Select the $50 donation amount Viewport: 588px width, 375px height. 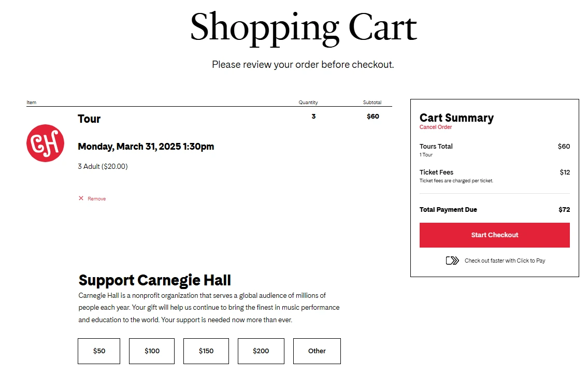coord(99,351)
